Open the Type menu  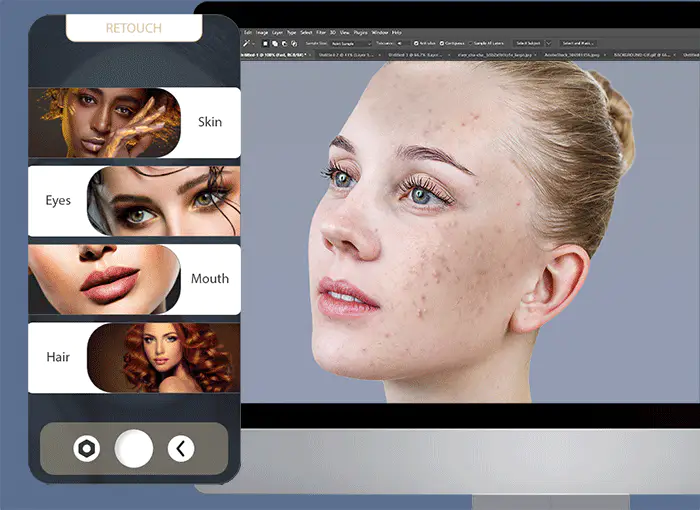[x=292, y=33]
